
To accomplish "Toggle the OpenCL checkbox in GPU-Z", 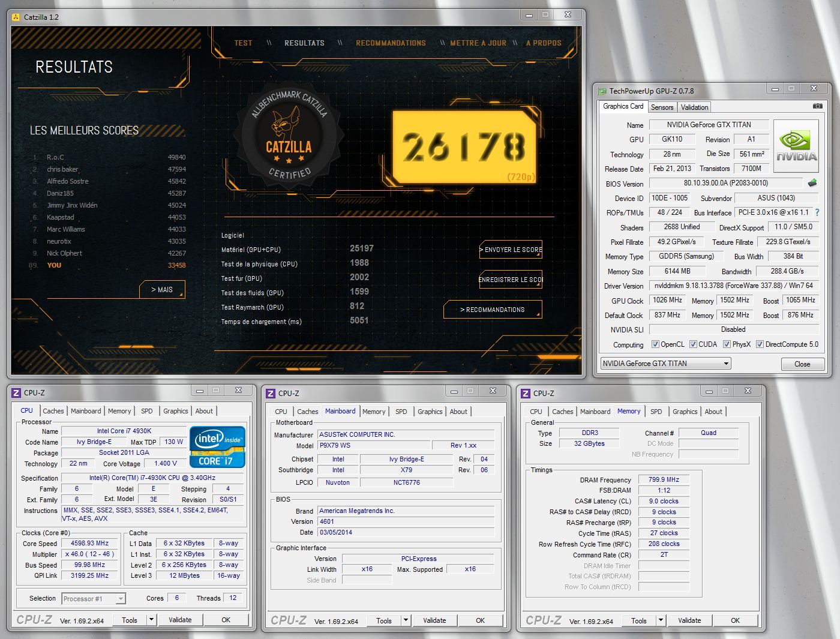I will [x=655, y=344].
